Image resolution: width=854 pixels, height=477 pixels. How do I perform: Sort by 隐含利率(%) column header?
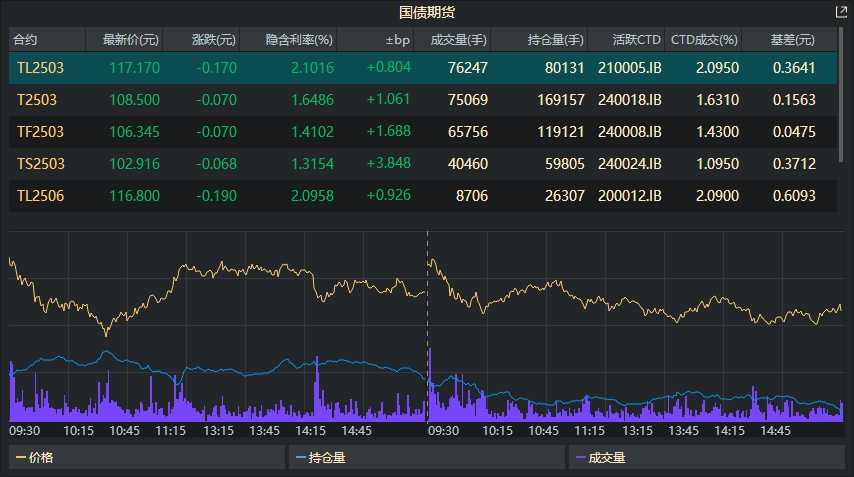(299, 40)
